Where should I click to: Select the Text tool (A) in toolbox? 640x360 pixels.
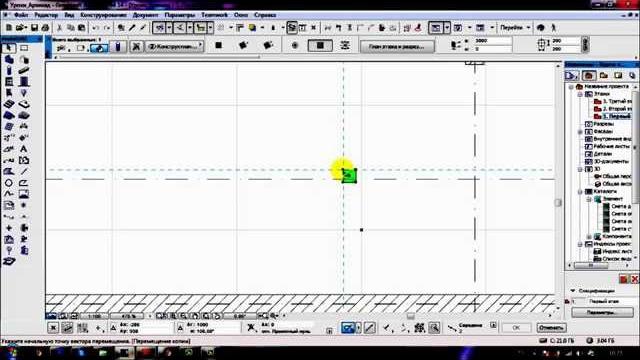(24, 149)
